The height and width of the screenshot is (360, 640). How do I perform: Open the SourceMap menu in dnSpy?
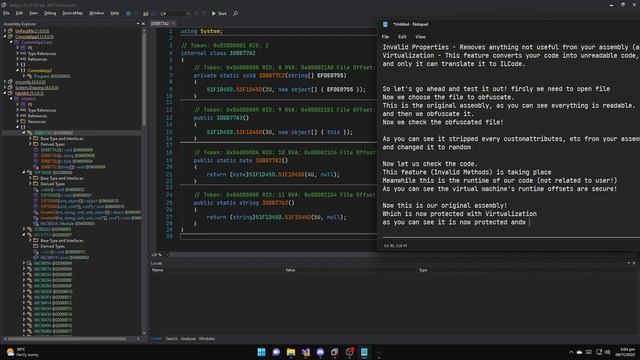(72, 13)
